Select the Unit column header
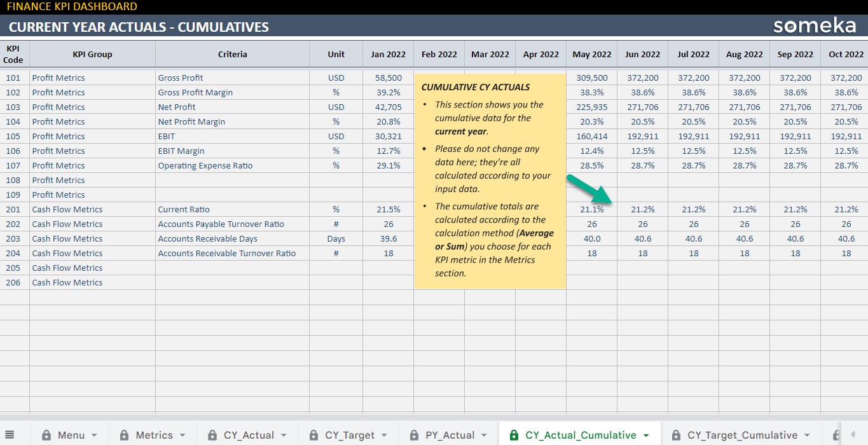The width and height of the screenshot is (868, 445). (x=336, y=54)
